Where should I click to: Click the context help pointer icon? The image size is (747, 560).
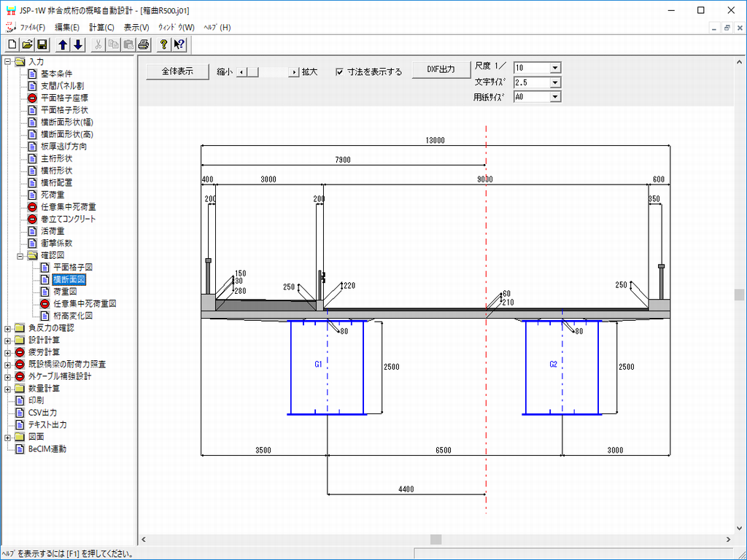(x=179, y=45)
